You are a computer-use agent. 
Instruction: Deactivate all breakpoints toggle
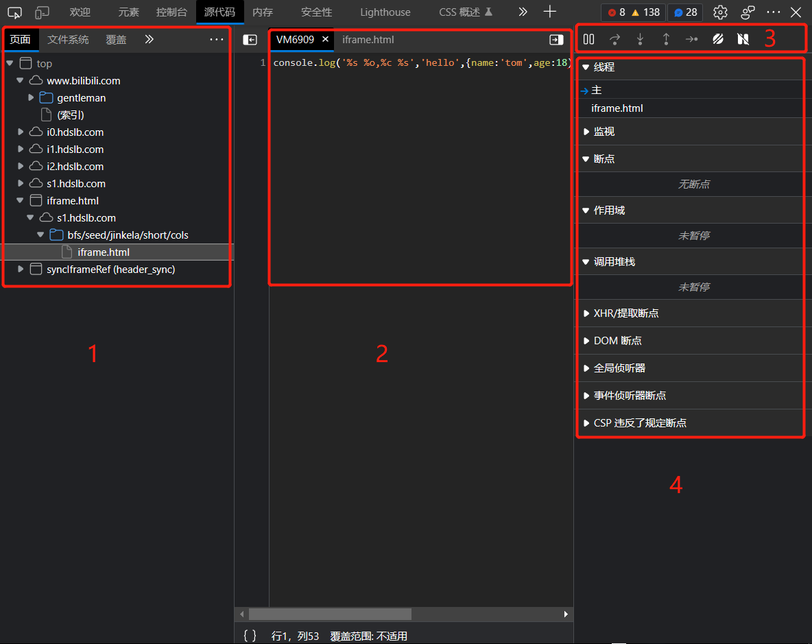point(718,39)
